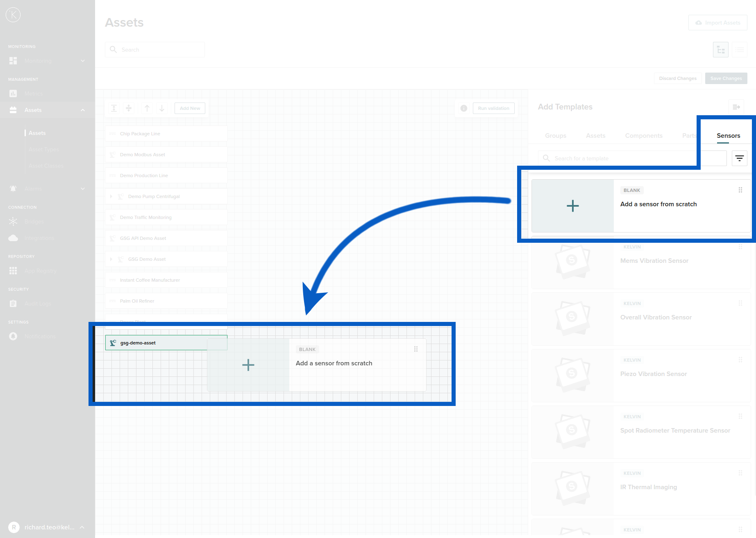The width and height of the screenshot is (756, 538).
Task: Open the list view icon for Assets
Action: pos(739,49)
